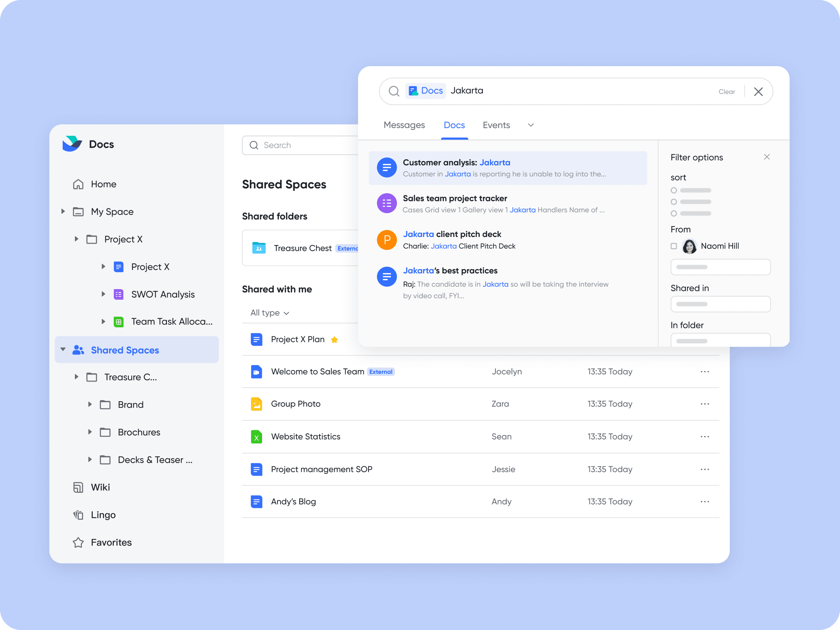Click the close filter options button
This screenshot has width=840, height=630.
(766, 157)
